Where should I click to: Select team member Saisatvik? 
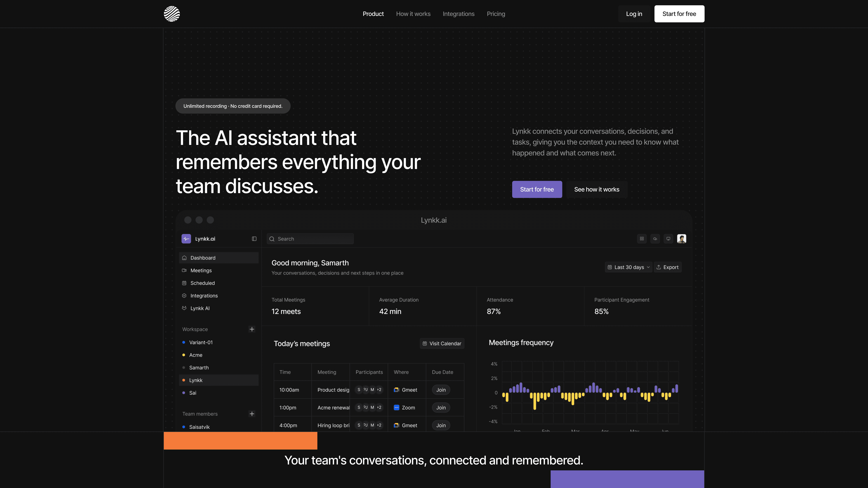coord(219,427)
